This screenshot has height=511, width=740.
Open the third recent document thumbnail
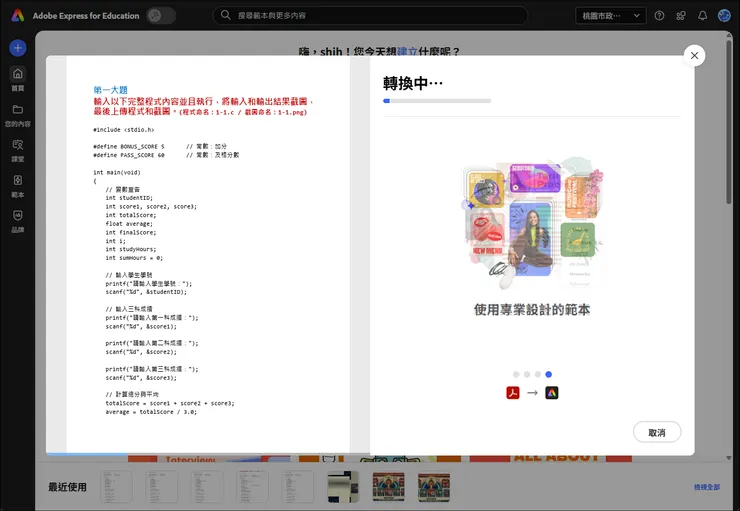pyautogui.click(x=207, y=486)
